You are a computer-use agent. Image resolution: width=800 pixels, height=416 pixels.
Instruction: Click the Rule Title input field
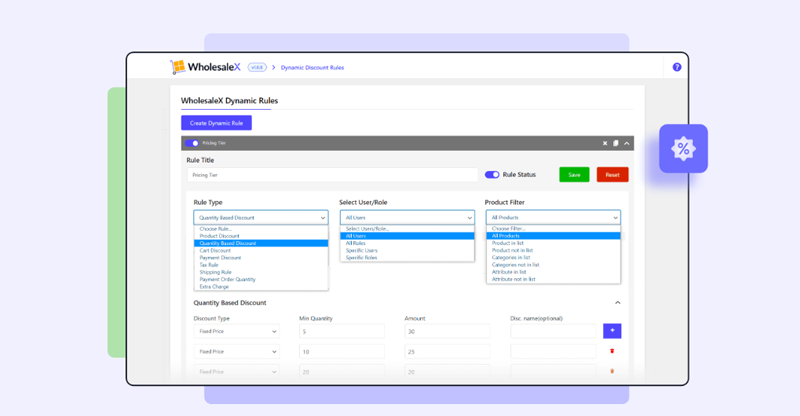point(332,175)
